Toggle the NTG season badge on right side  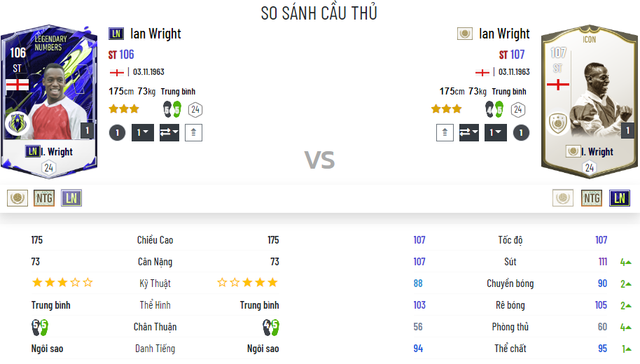pos(592,198)
